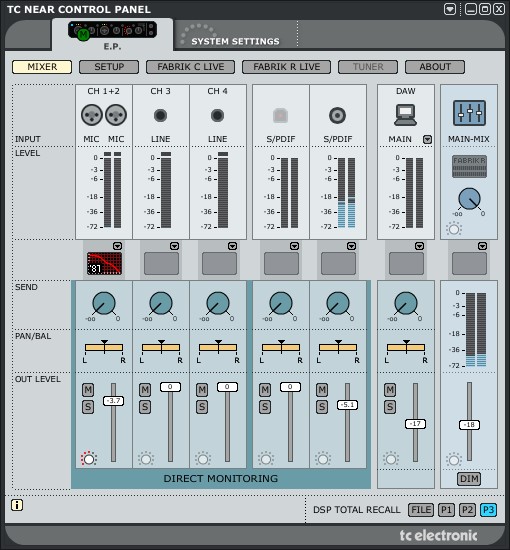Image resolution: width=510 pixels, height=550 pixels.
Task: Click the optical S/PDIF strip's bottom indicator
Action: click(x=266, y=458)
